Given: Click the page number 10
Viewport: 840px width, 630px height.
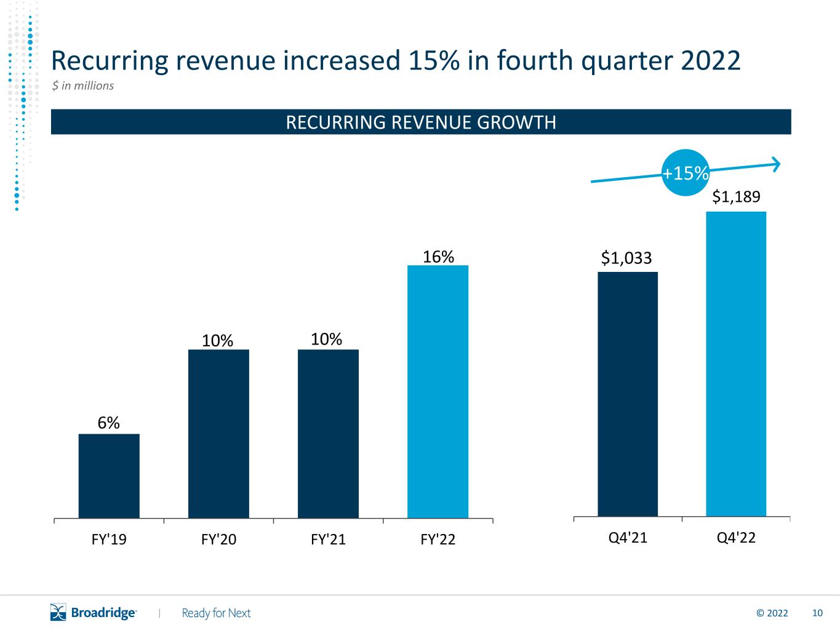Looking at the screenshot, I should (x=817, y=613).
